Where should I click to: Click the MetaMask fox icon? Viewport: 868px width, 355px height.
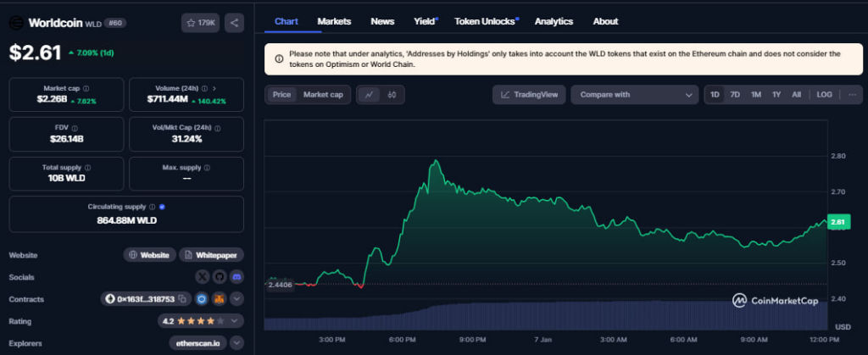pos(219,298)
